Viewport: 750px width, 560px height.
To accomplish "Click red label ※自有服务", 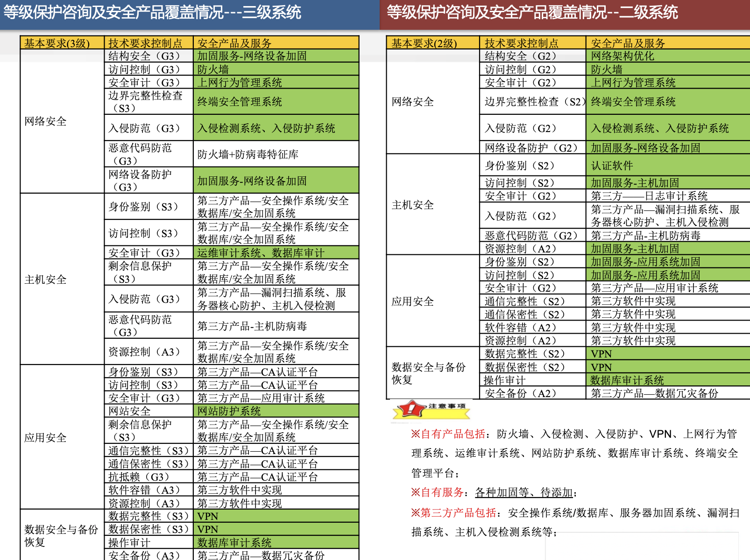I will point(438,492).
